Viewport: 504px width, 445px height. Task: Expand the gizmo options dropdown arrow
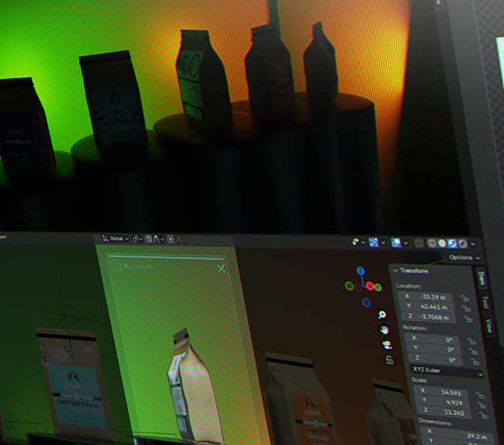coord(384,242)
